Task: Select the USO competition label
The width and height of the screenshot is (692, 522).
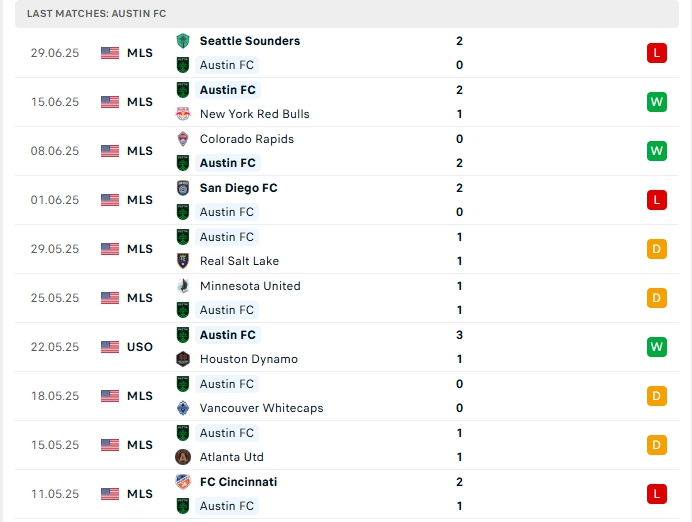Action: point(140,347)
